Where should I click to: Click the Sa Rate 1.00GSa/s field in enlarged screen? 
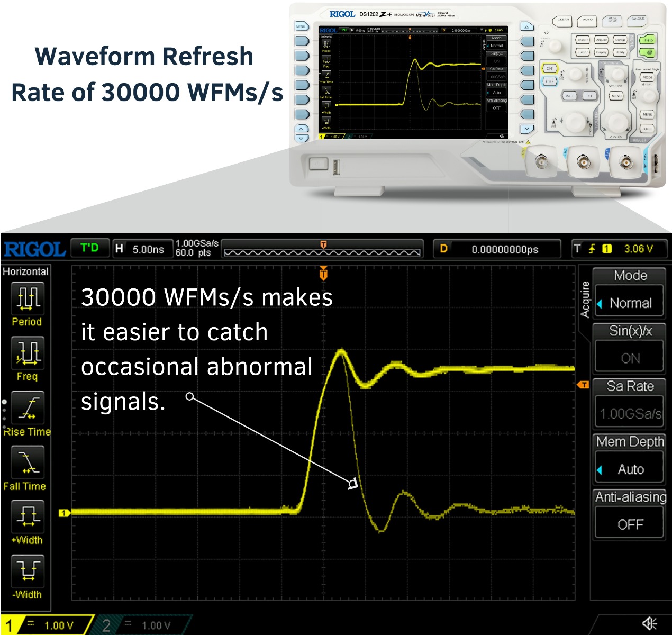(630, 413)
